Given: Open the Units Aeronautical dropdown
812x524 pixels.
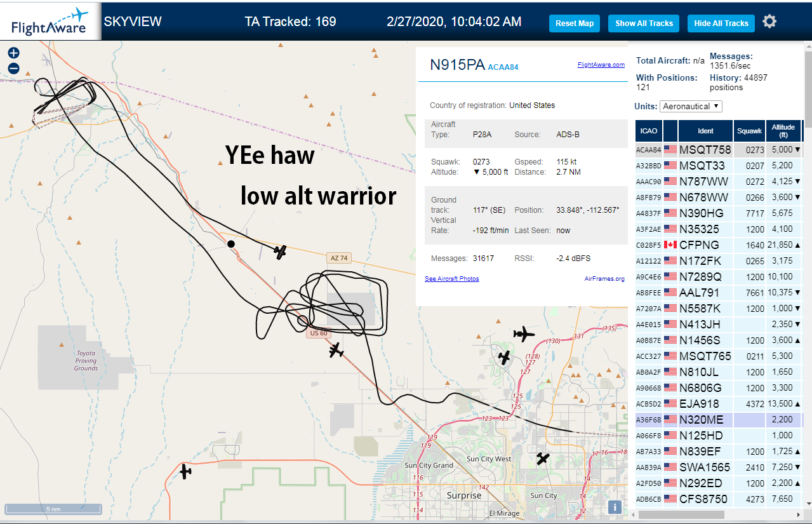Looking at the screenshot, I should 691,106.
